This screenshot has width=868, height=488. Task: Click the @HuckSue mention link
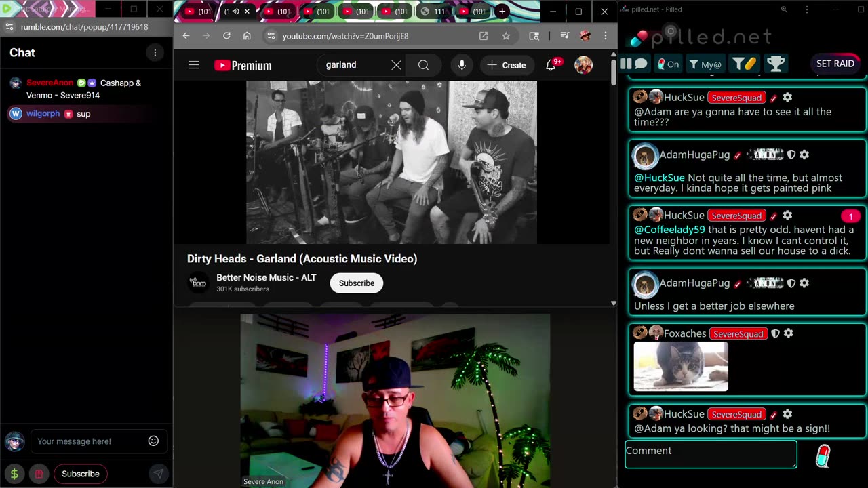(659, 178)
